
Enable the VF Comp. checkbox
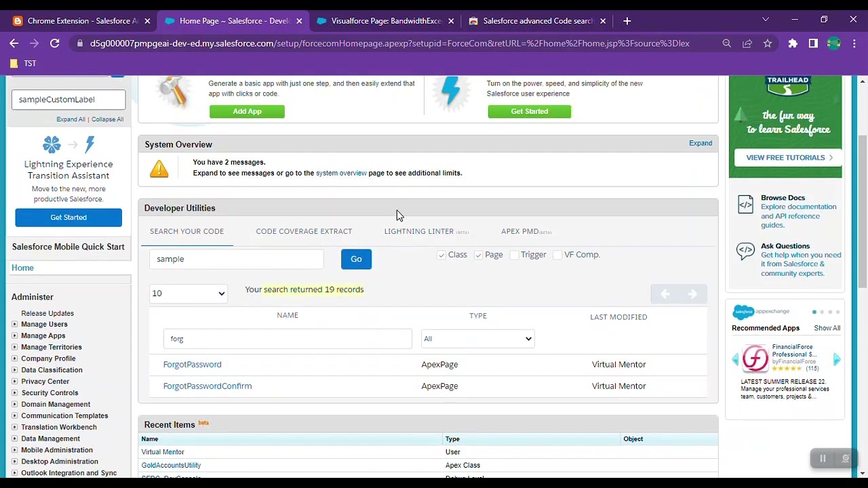(557, 255)
